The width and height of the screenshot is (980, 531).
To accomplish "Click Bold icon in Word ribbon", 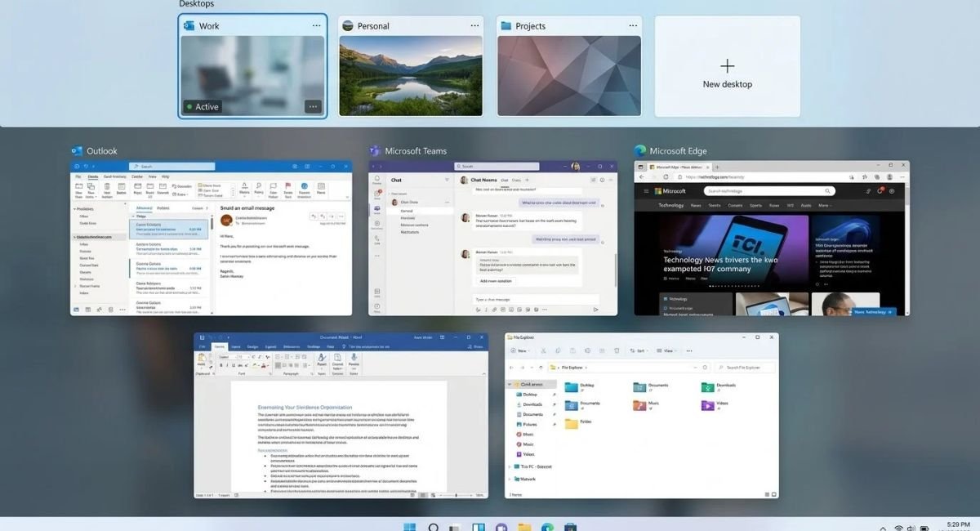I will click(221, 365).
